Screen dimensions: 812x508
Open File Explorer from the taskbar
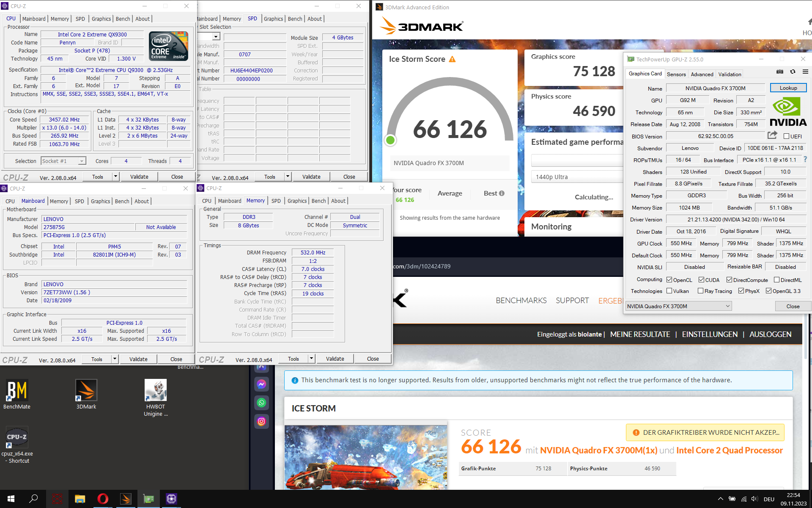[x=80, y=499]
